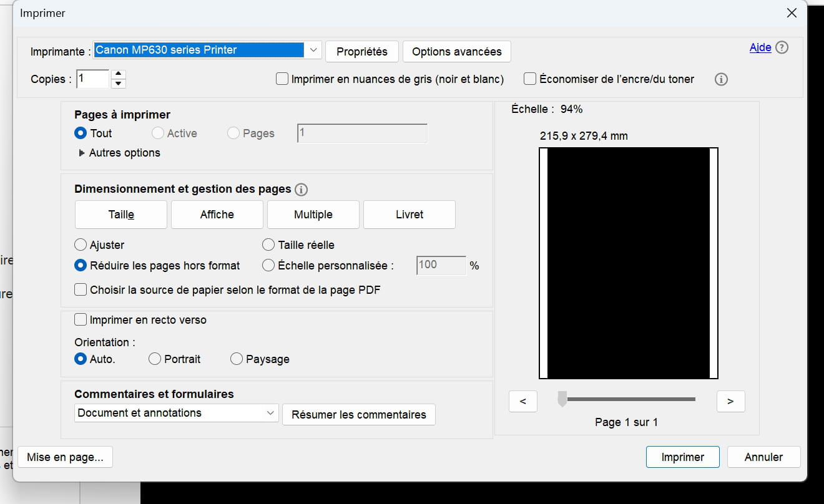824x504 pixels.
Task: Expand Autres options disclosure triangle
Action: coord(82,153)
